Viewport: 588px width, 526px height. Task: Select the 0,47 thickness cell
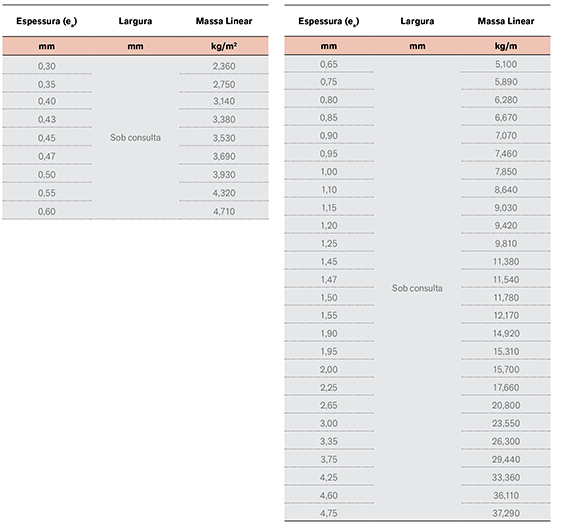pos(46,156)
